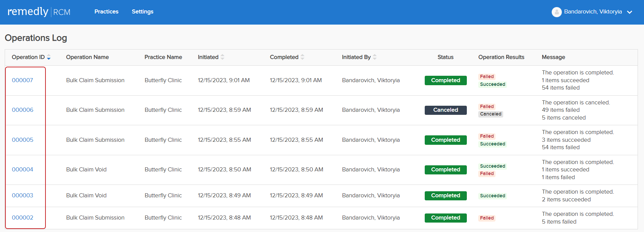Viewport: 644px width, 232px height.
Task: Select Bulk Claim Void in row 000004
Action: point(86,169)
